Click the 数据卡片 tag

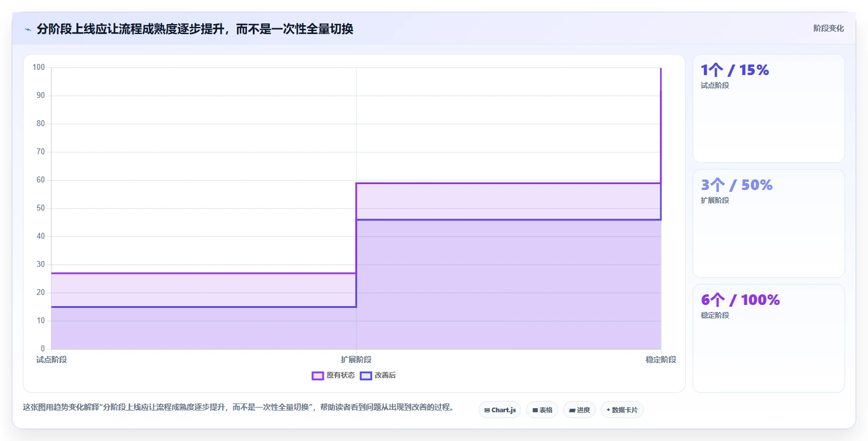(622, 410)
